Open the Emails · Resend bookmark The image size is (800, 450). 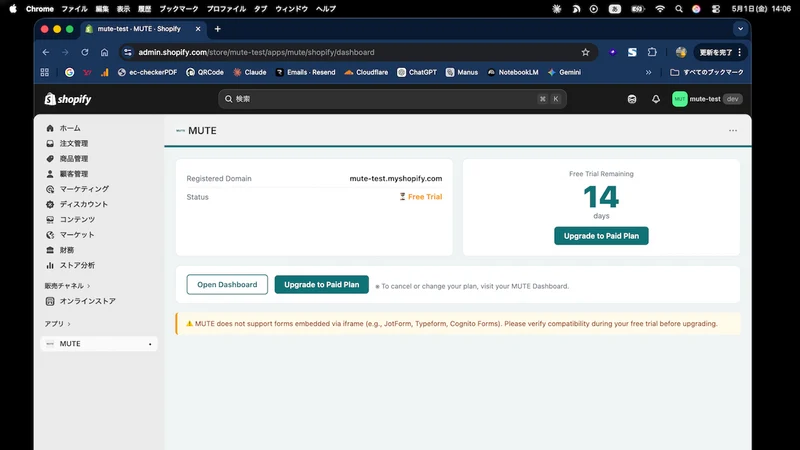tap(305, 72)
